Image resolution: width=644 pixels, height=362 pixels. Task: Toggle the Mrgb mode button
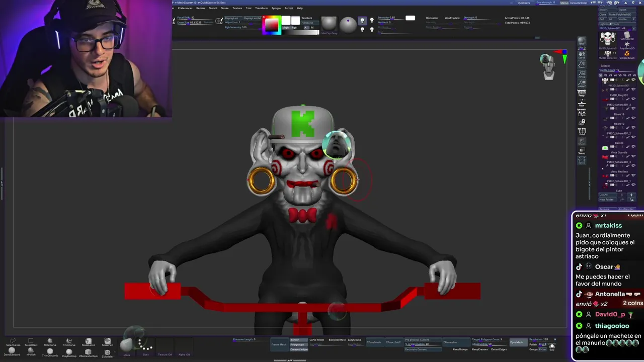click(286, 28)
